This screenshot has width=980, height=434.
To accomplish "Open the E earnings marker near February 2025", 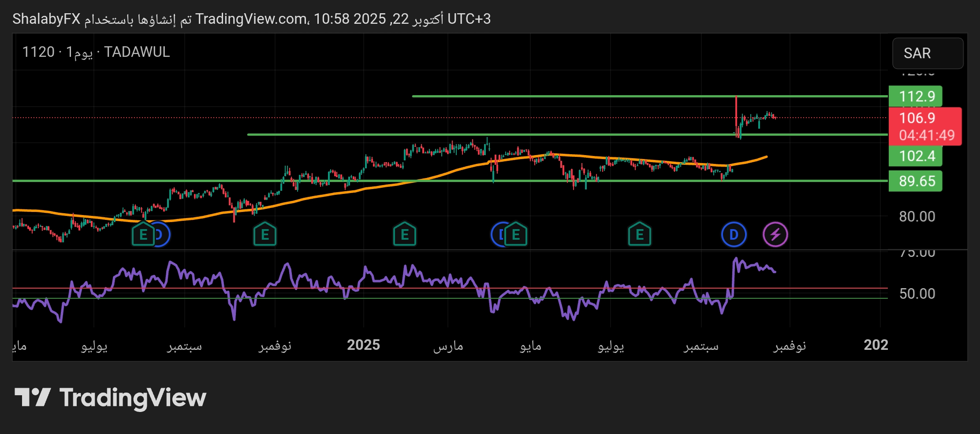I will 404,234.
